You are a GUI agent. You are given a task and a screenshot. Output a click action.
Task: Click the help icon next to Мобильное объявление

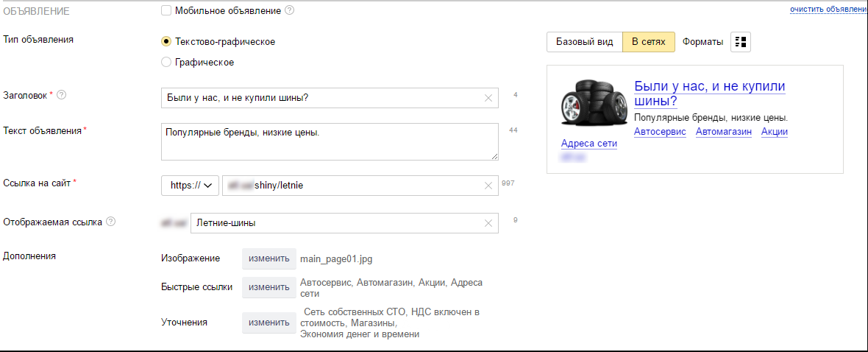289,10
